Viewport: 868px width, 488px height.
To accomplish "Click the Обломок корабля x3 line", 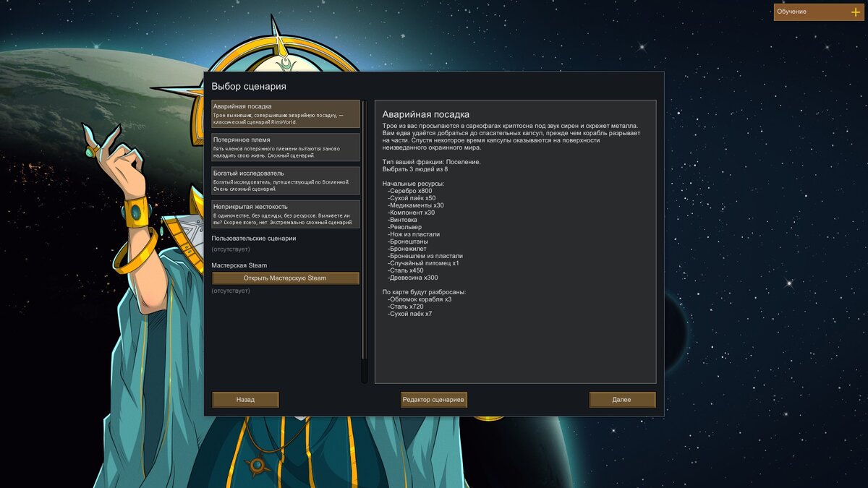I will coord(420,299).
